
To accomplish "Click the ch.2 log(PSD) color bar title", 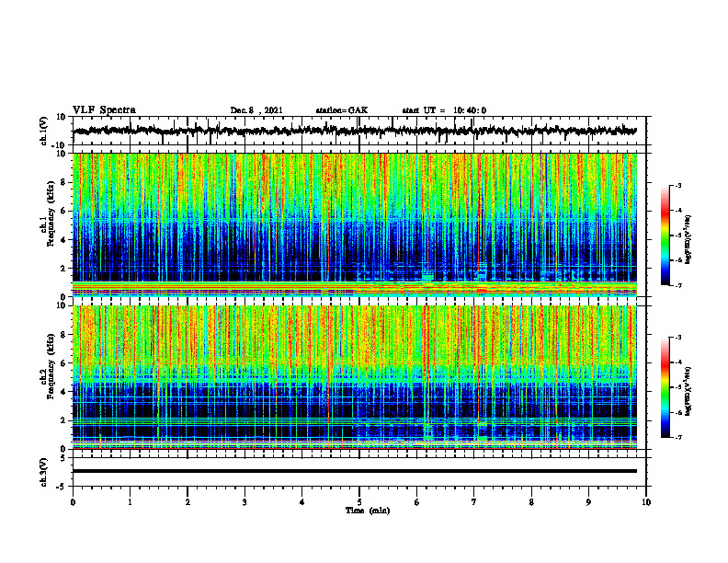I will click(688, 390).
